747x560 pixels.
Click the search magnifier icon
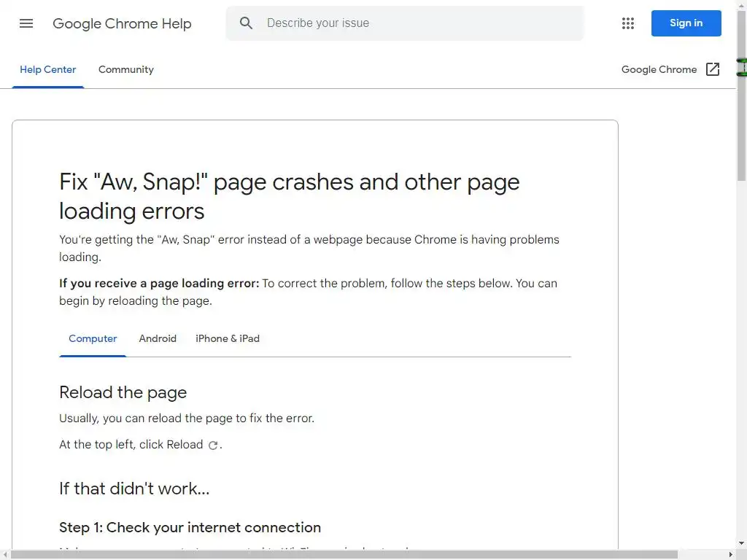247,23
